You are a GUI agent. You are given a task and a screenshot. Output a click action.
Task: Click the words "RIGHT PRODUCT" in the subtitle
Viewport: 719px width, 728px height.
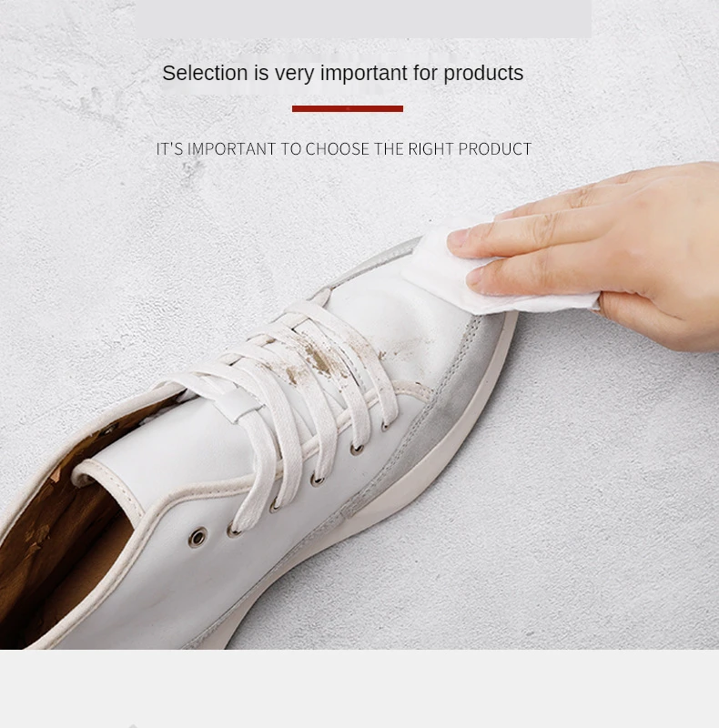click(x=470, y=149)
